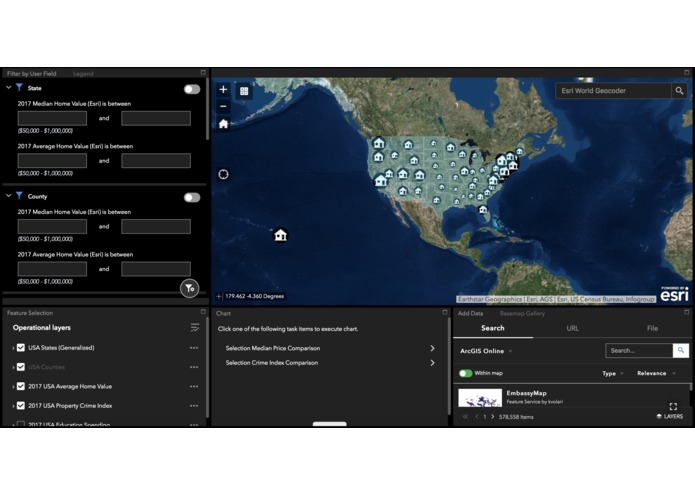Zoom in on the map

pos(223,89)
